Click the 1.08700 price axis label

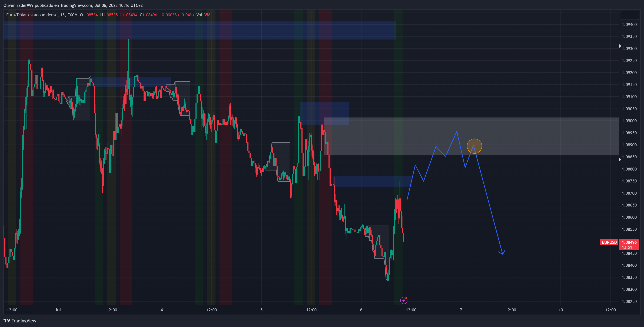click(x=629, y=193)
